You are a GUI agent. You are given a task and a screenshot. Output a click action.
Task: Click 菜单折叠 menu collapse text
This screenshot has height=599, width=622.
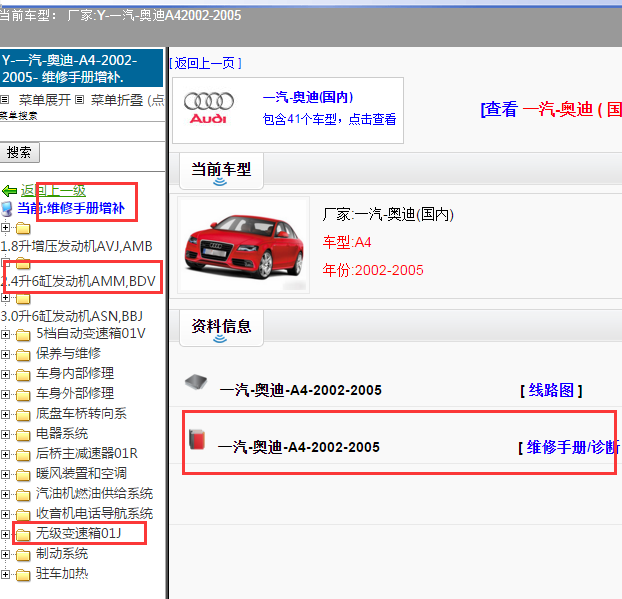(117, 100)
